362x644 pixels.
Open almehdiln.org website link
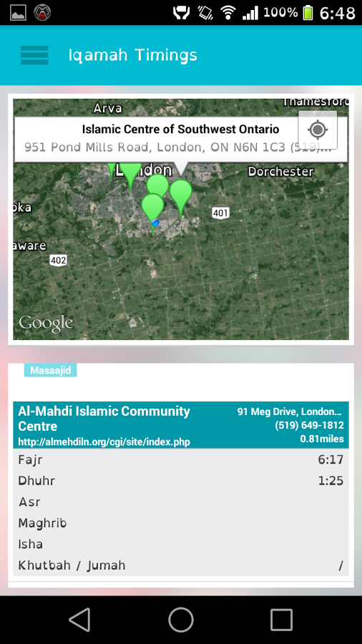click(x=104, y=442)
